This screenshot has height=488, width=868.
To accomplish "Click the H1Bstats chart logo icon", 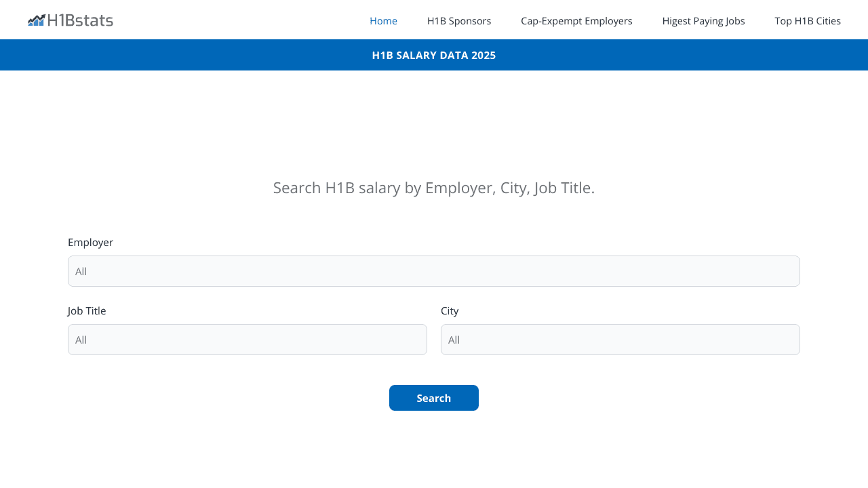I will pos(37,20).
